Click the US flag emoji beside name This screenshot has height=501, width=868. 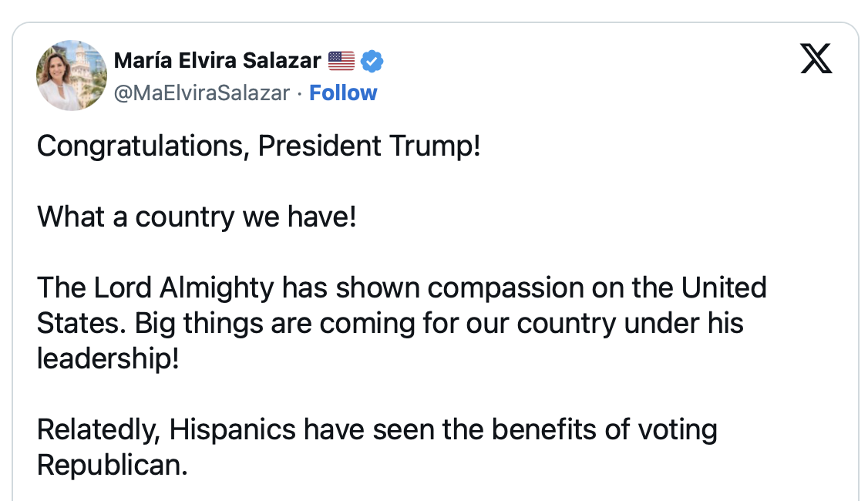pyautogui.click(x=341, y=60)
